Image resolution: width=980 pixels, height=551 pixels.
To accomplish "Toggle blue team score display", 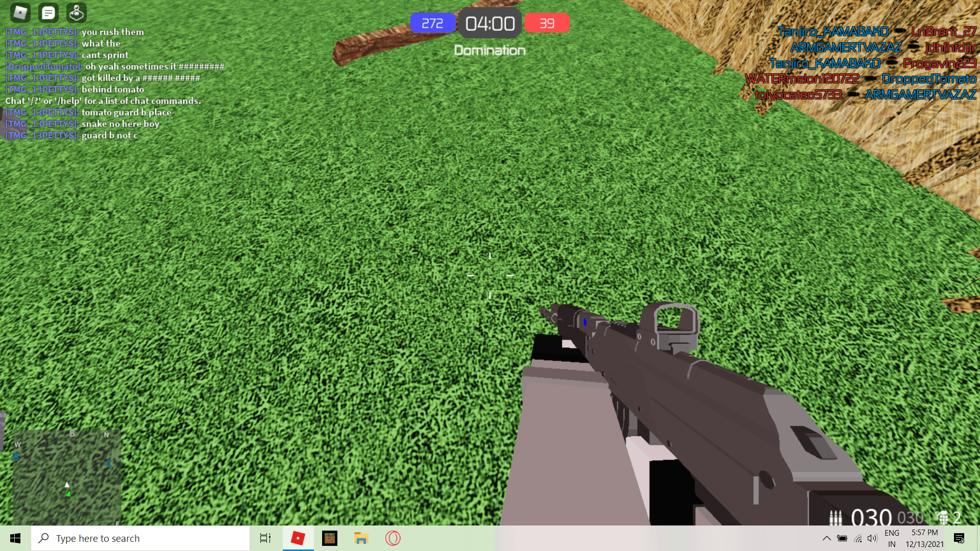I will [x=431, y=22].
